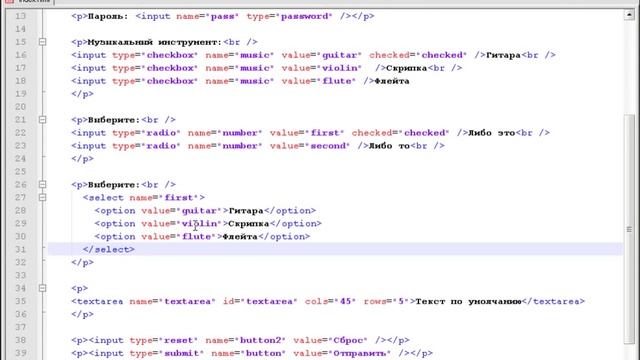Click the 'Отправить' value on line 39

(360, 353)
